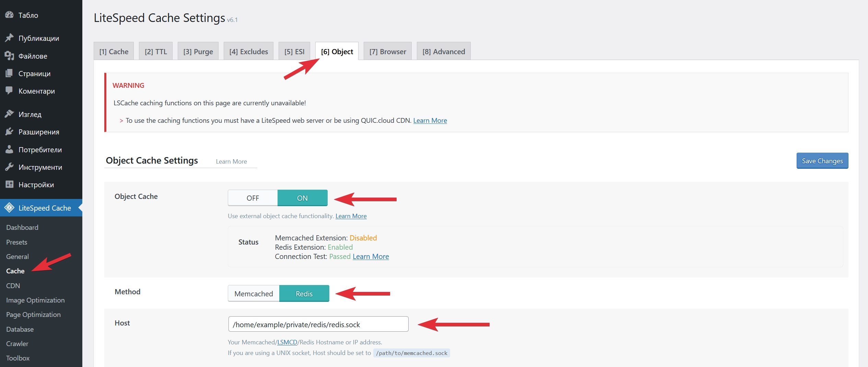Image resolution: width=868 pixels, height=367 pixels.
Task: Switch to the [2] TTL tab
Action: [x=156, y=51]
